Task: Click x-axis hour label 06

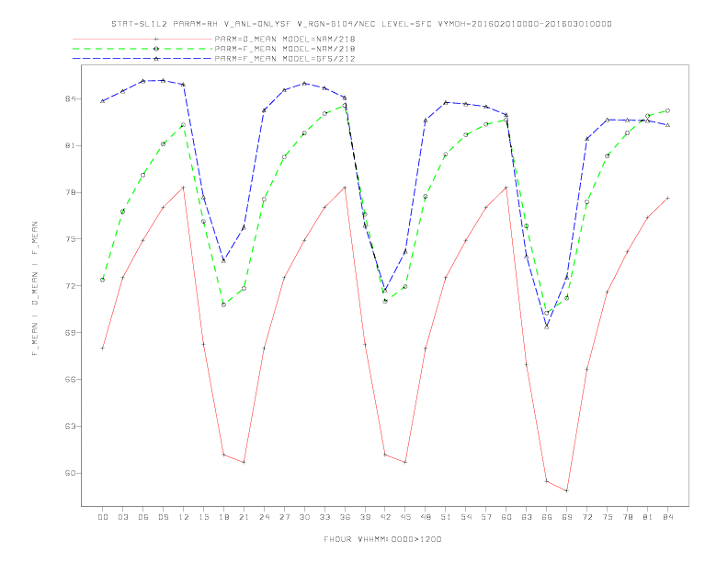Action: click(x=143, y=517)
